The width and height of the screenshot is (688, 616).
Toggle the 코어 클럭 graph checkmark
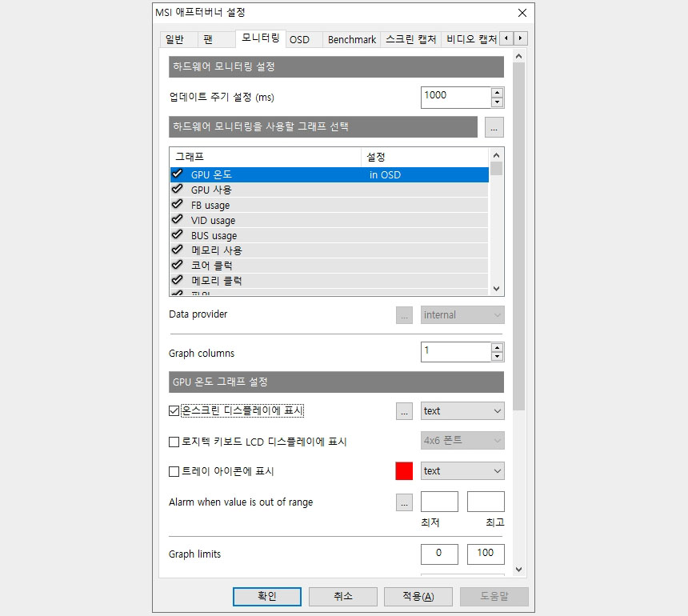coord(178,265)
